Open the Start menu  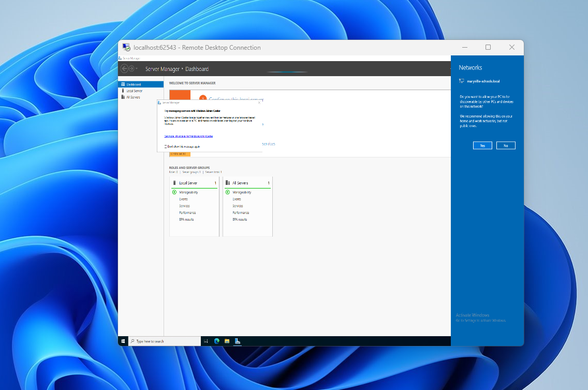tap(123, 341)
